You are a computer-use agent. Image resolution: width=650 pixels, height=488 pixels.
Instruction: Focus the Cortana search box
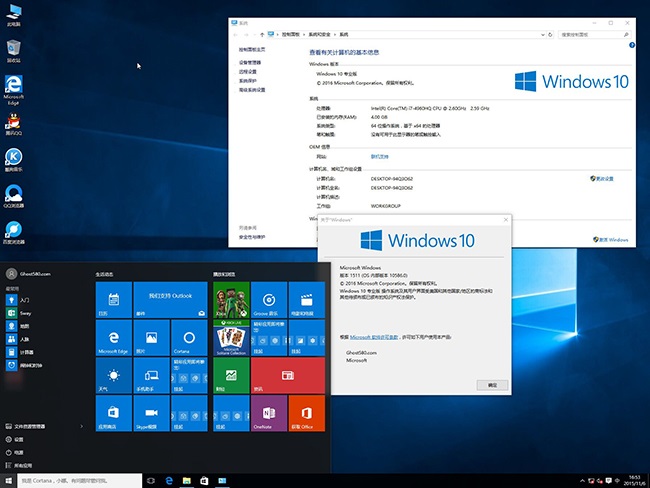click(x=80, y=481)
